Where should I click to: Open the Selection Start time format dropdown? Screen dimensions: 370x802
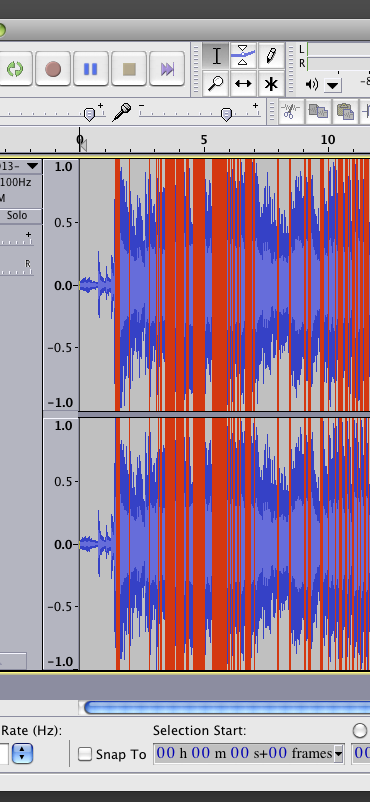[338, 754]
